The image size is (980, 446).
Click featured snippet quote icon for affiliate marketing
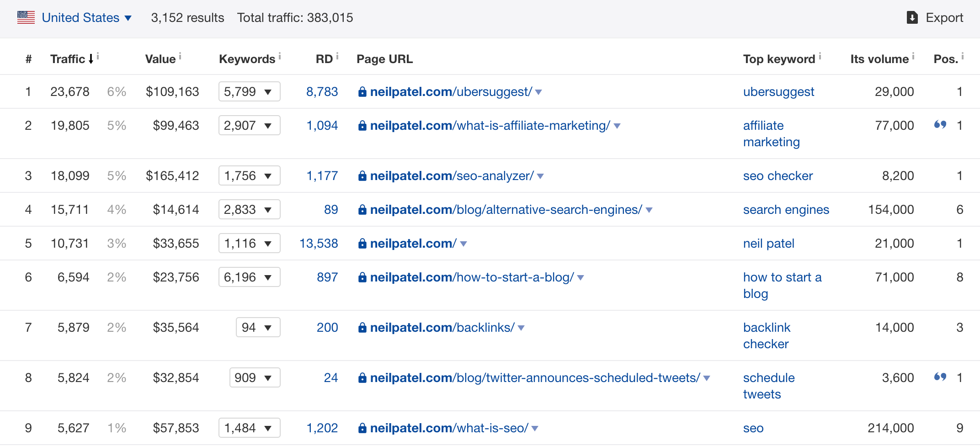(x=940, y=124)
